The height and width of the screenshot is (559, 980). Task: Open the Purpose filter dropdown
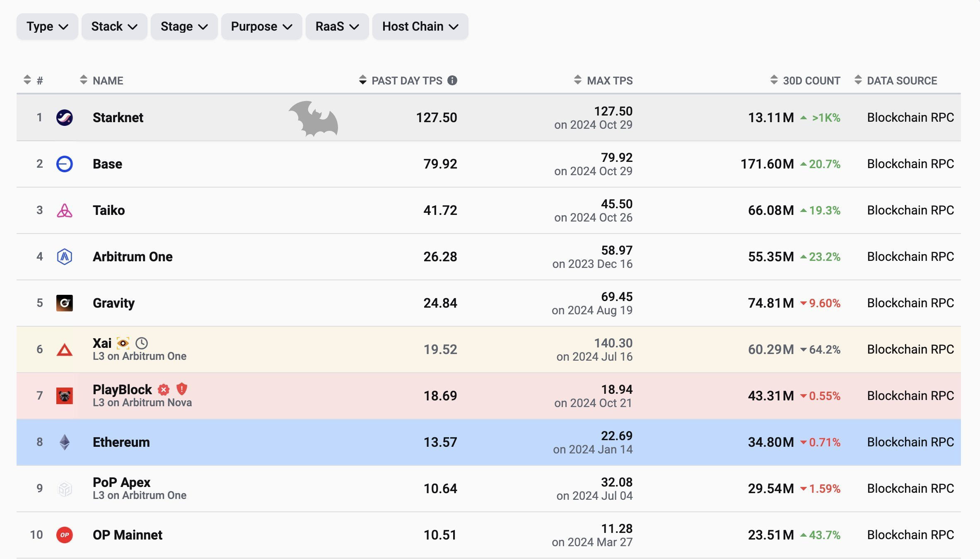261,27
